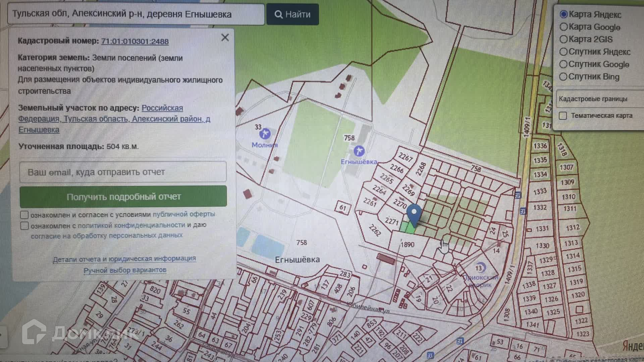Enable Тематическая карта checkbox
Viewport: 644px width, 362px height.
563,116
